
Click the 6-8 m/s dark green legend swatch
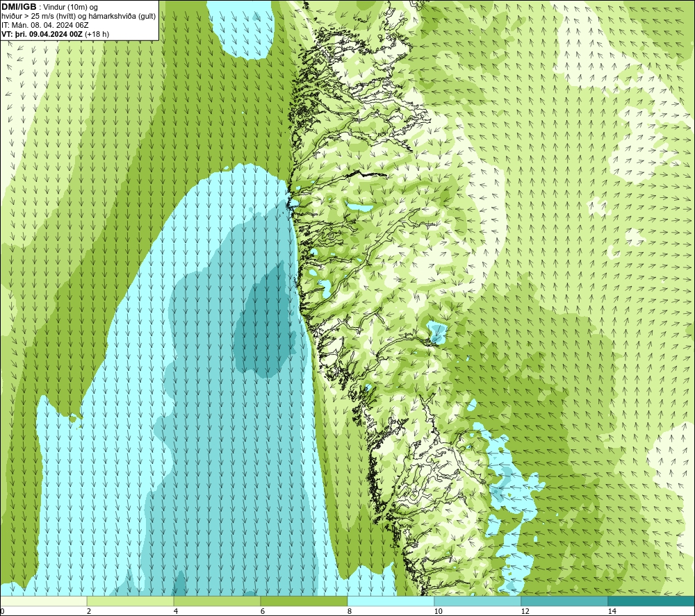304,601
